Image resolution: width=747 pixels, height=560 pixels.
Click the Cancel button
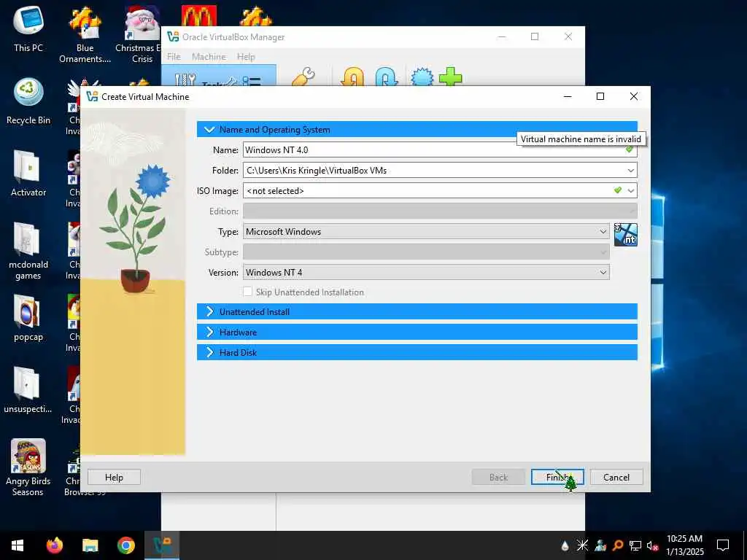point(616,477)
